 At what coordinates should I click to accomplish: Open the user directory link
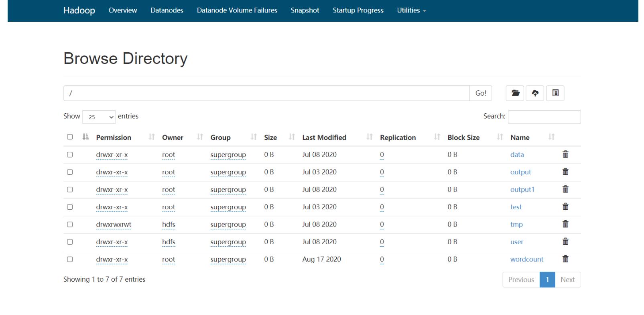click(517, 242)
